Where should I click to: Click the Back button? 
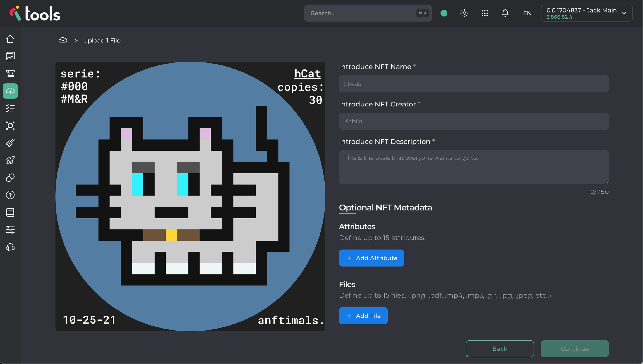[x=500, y=349]
